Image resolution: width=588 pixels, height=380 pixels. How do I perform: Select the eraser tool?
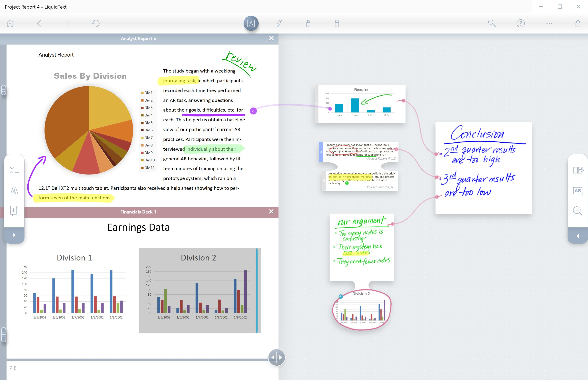point(336,23)
